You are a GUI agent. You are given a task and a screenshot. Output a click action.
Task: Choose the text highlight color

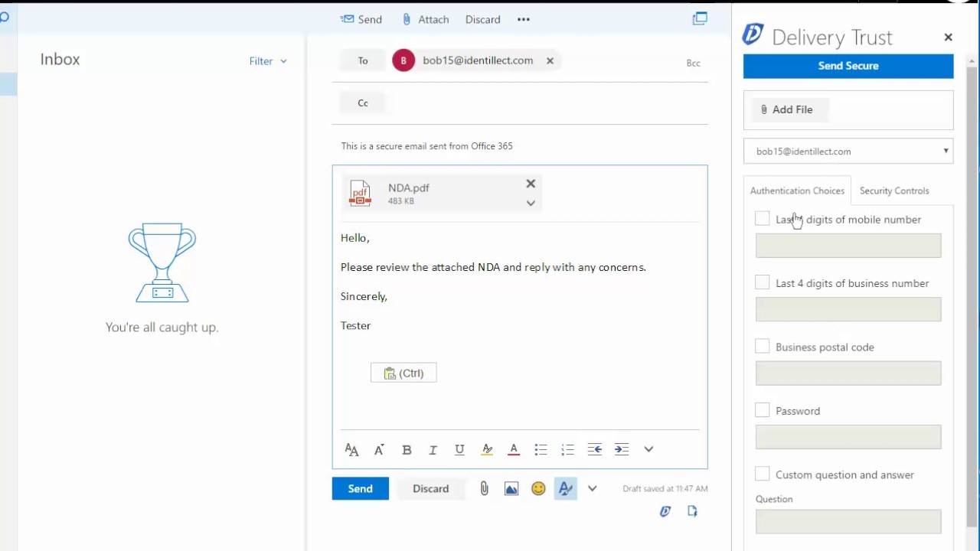pos(487,450)
